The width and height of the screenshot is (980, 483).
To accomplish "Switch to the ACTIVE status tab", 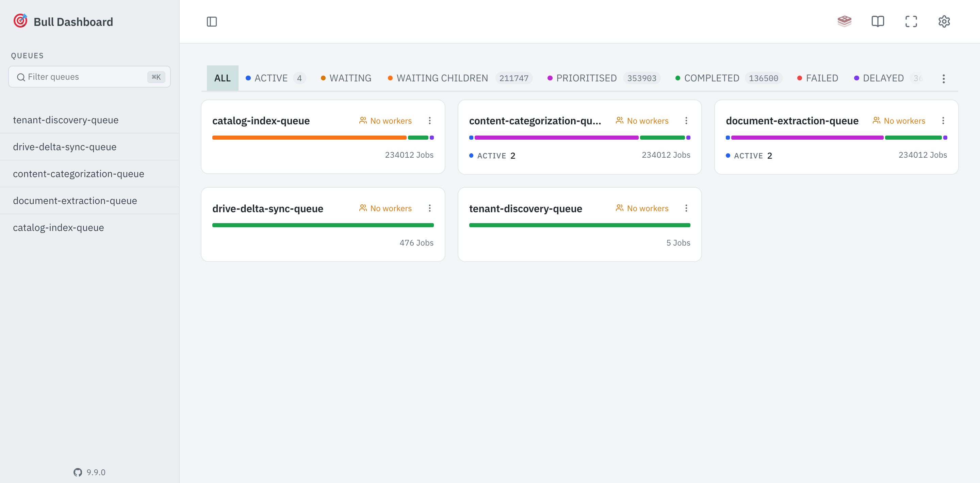I will 275,78.
